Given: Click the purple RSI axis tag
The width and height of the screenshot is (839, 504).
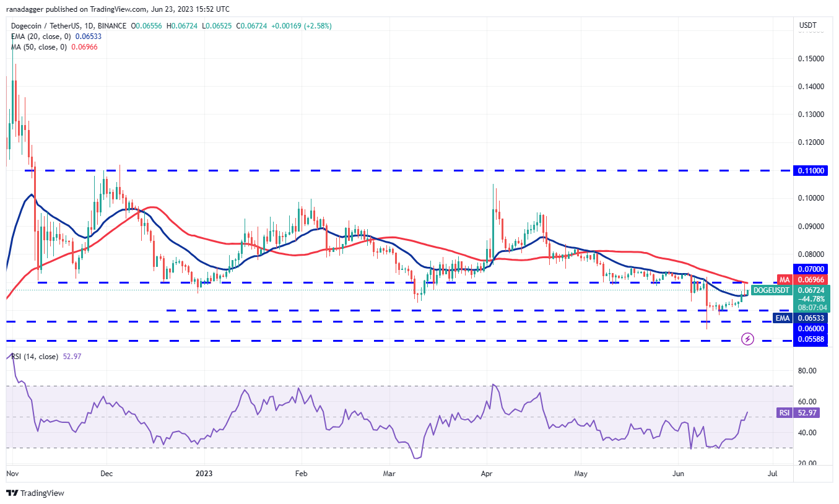Looking at the screenshot, I should (783, 412).
